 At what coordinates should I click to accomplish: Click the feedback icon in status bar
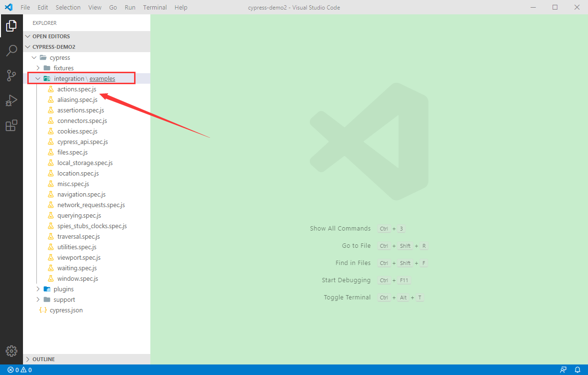pos(564,370)
